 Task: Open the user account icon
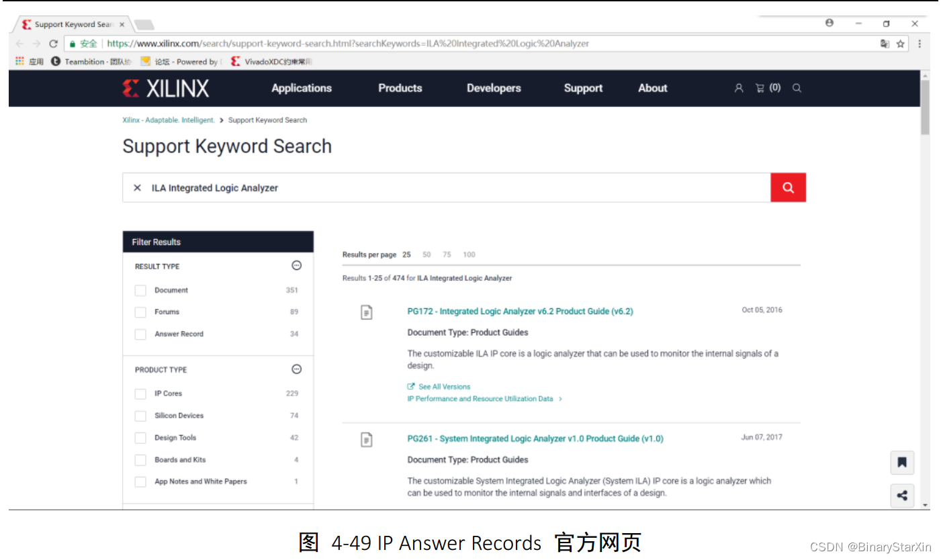coord(739,88)
